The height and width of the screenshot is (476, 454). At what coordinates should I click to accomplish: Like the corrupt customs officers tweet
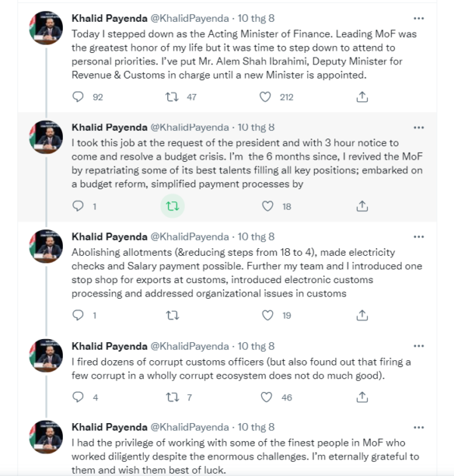click(x=266, y=397)
